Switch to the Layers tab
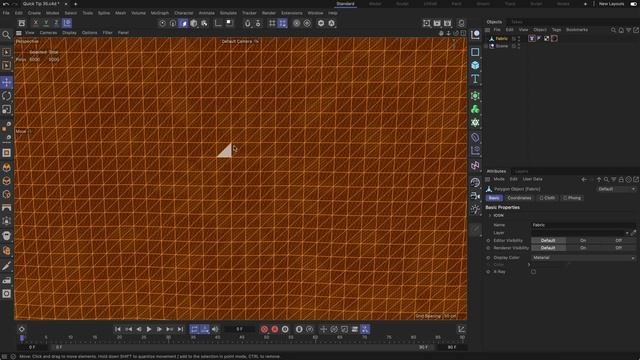 tap(521, 171)
